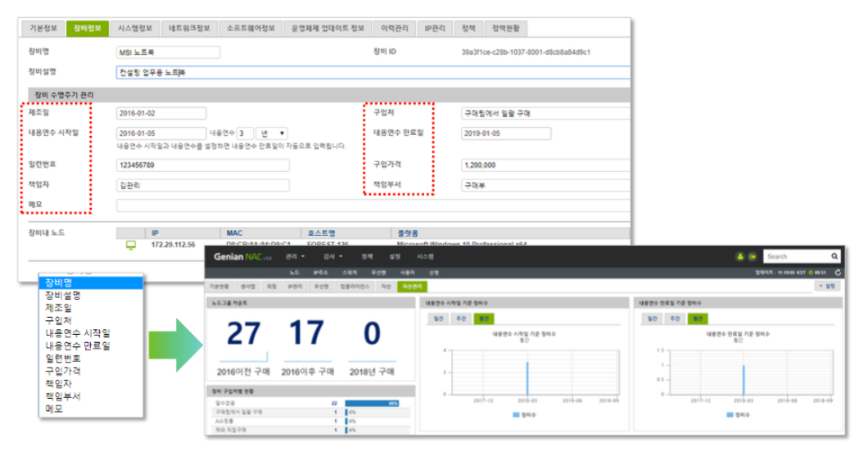This screenshot has height=456, width=868.
Task: Expand the 관리 menu in Genian NAC
Action: (295, 256)
